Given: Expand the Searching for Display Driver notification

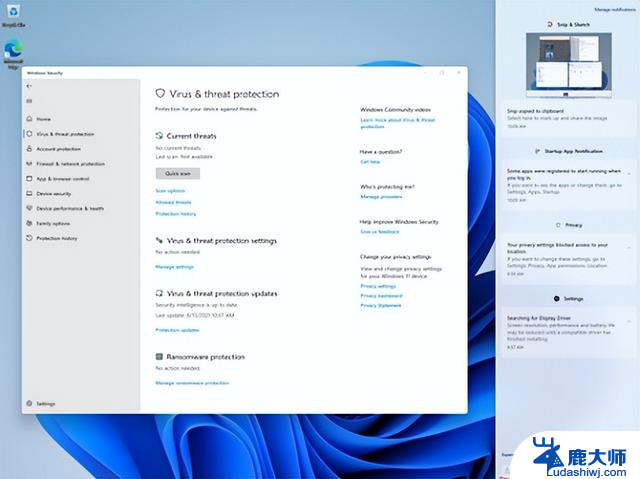Looking at the screenshot, I should tap(629, 321).
